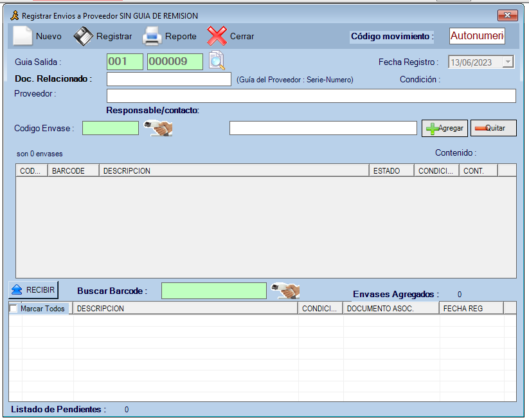Click barcode scanner icon beside Buscar Barcode
529x420 pixels.
pos(285,291)
